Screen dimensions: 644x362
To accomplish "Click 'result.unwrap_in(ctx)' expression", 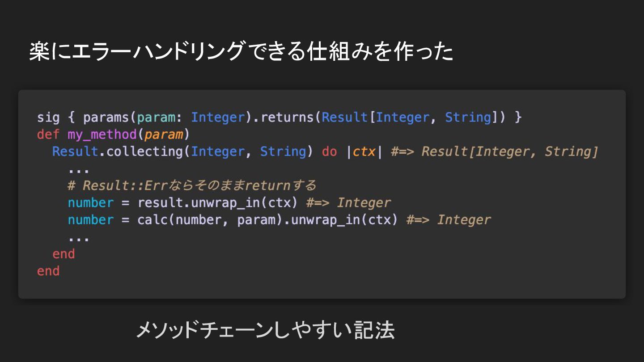I will [x=217, y=203].
